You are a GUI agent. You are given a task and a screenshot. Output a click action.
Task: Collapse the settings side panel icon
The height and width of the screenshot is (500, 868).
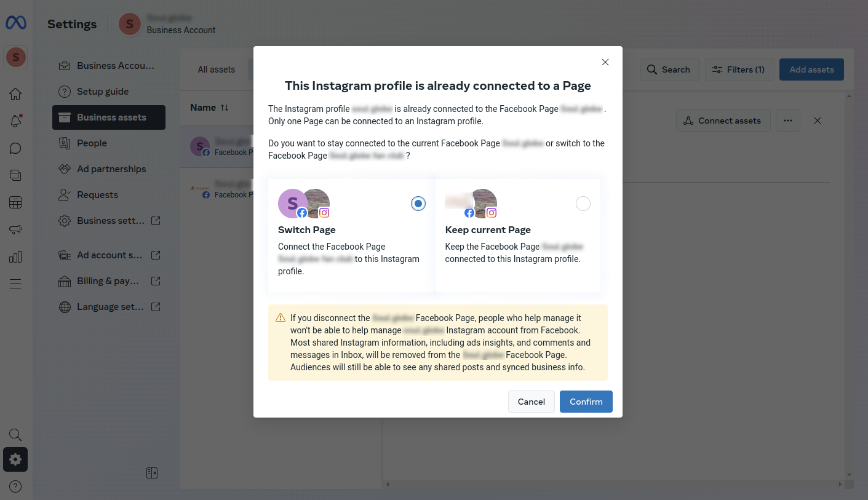coord(152,473)
